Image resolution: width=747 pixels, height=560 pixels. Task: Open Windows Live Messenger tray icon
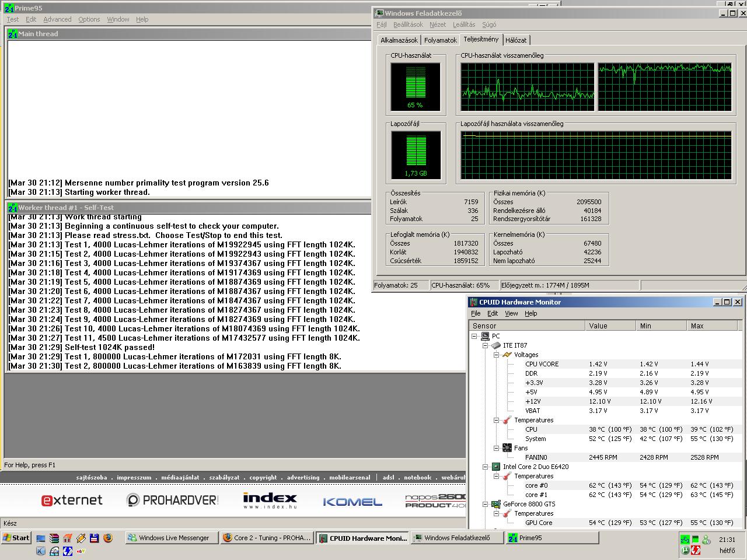tap(706, 540)
